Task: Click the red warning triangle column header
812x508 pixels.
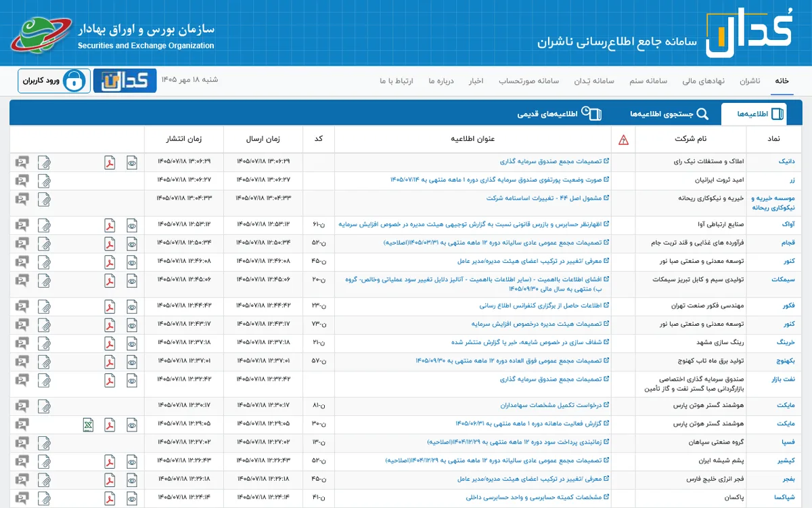Action: pos(623,140)
